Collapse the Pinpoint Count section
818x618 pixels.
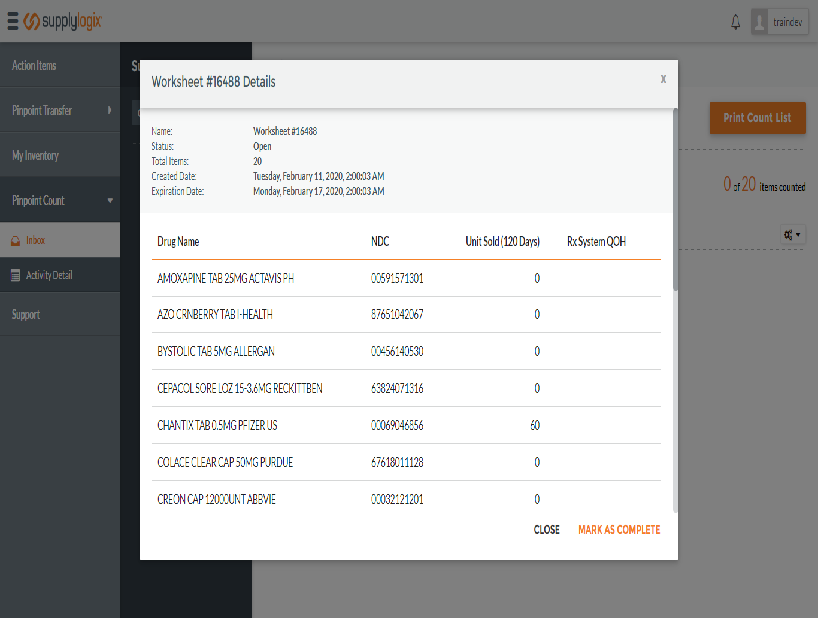tap(109, 201)
